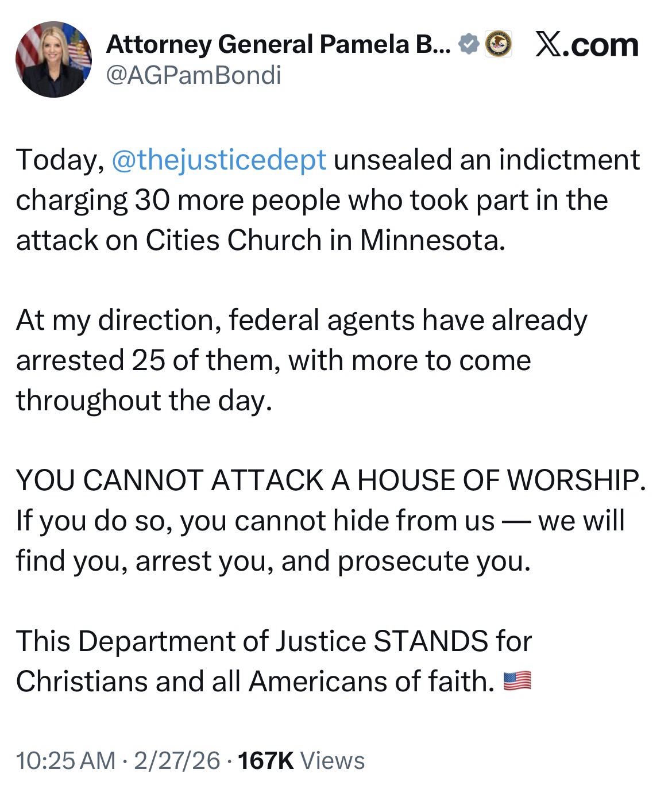672x789 pixels.
Task: Click the "YOU CANNOT ATTACK A HOUSE OF WORSHIP." line
Action: pyautogui.click(x=330, y=480)
